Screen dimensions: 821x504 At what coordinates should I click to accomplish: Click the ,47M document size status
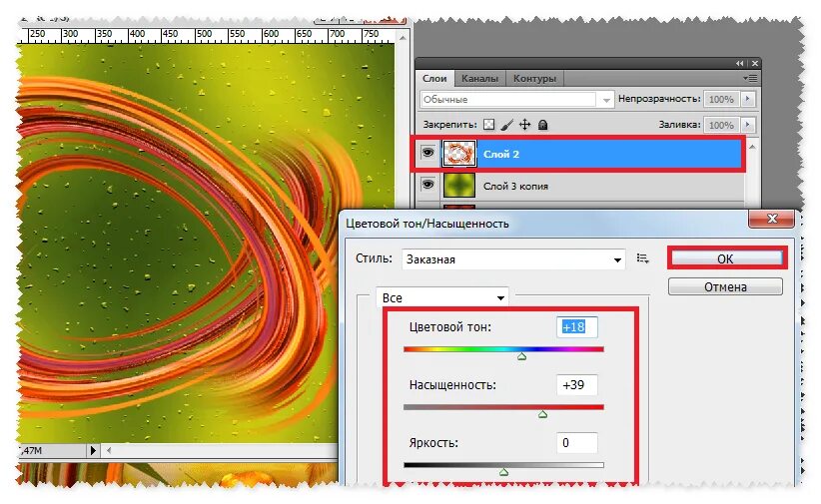(x=31, y=451)
